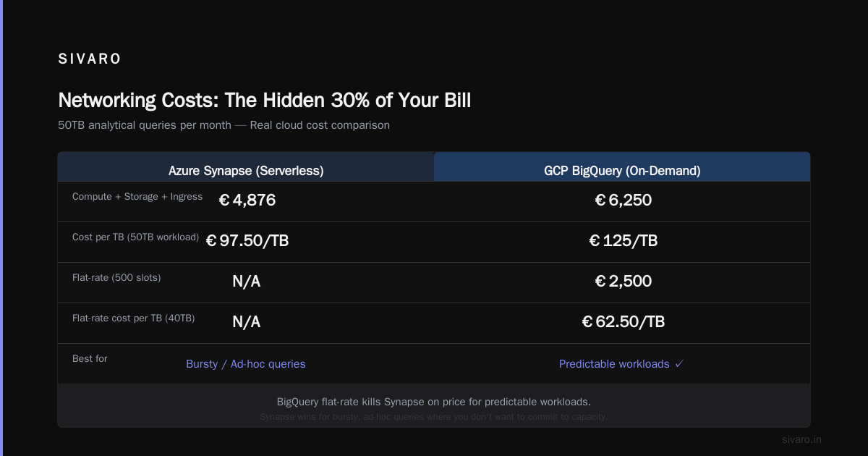This screenshot has width=868, height=456.
Task: Click the 'BigQuery flat-rate kills Synapse' summary line
Action: [x=434, y=402]
